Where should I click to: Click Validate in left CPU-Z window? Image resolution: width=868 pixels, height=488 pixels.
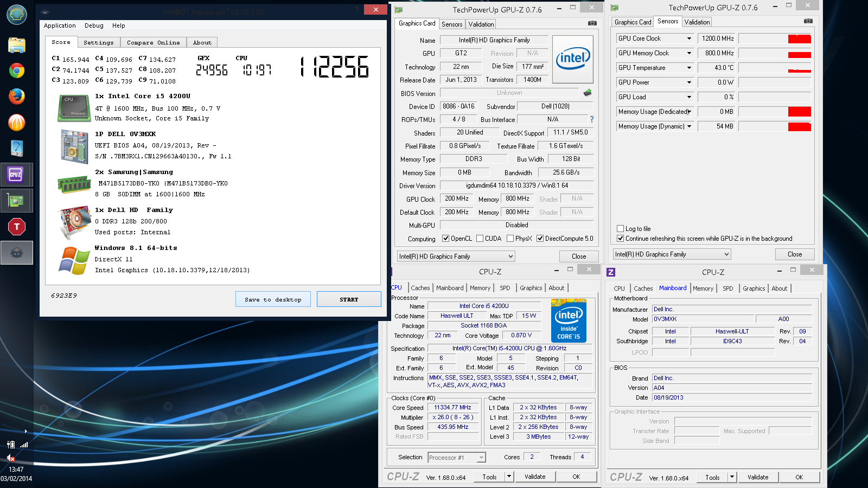click(x=535, y=477)
